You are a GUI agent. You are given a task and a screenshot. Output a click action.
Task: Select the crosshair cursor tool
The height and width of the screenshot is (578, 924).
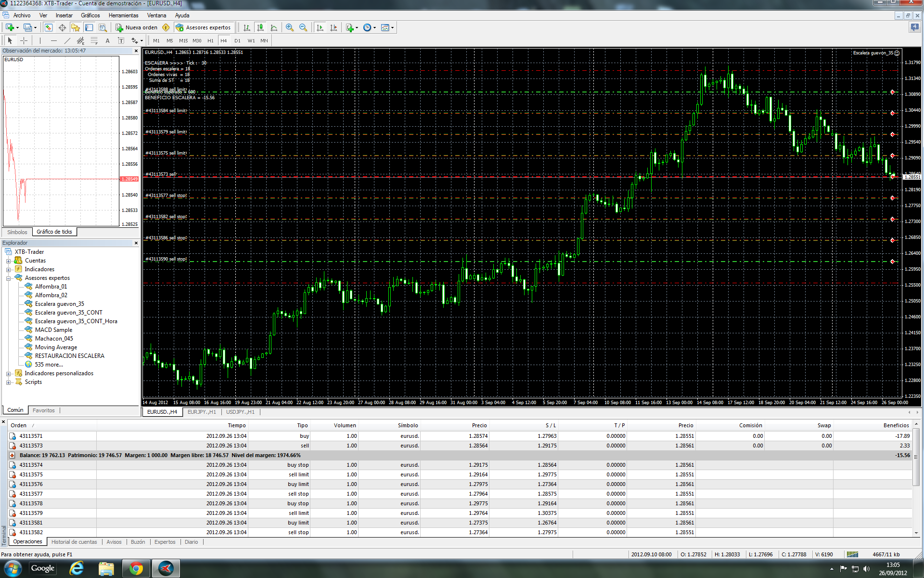click(24, 40)
